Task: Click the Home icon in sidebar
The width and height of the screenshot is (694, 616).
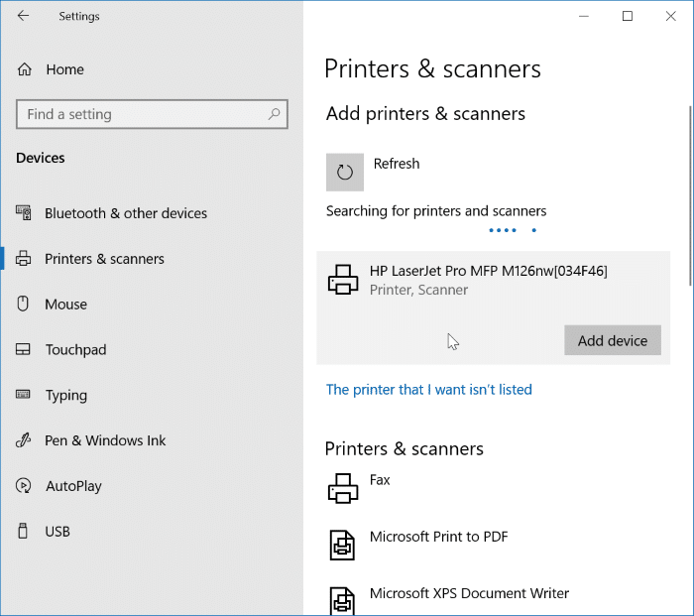Action: point(25,69)
